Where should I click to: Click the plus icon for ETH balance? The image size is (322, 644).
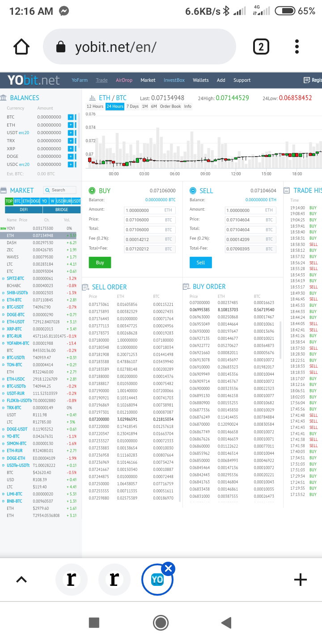coord(71,125)
